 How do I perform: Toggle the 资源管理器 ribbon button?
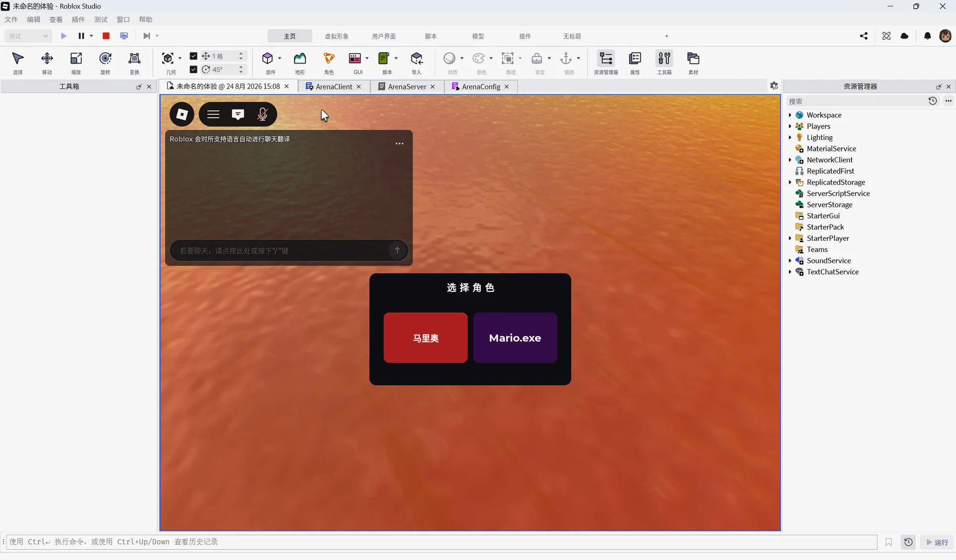tap(606, 63)
